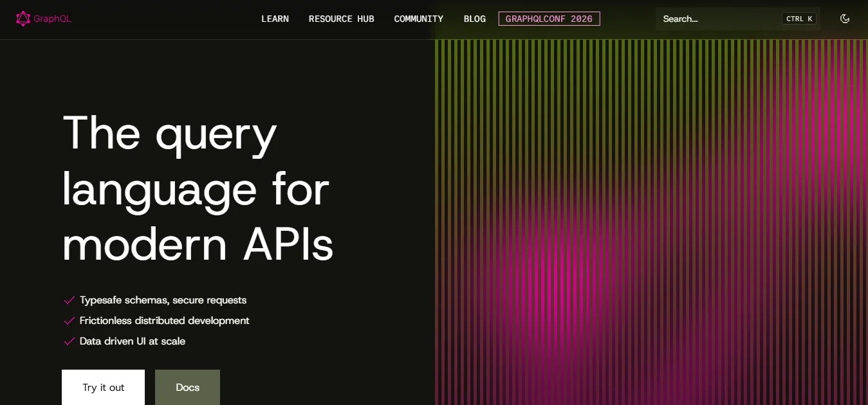Open the Docs page
The height and width of the screenshot is (405, 868).
pos(187,387)
